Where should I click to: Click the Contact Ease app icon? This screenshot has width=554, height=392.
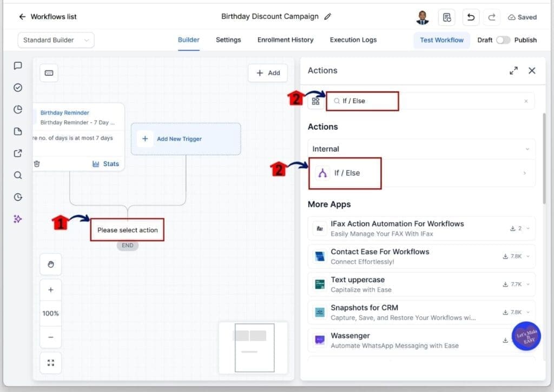(x=320, y=256)
